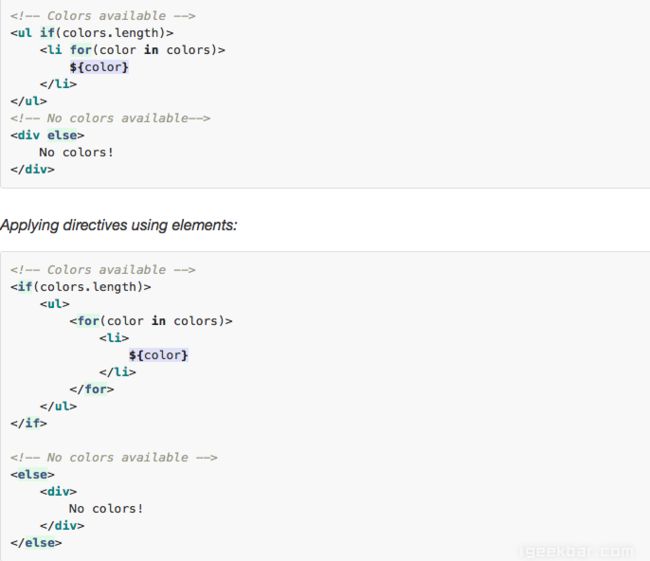Image resolution: width=650 pixels, height=561 pixels.
Task: Click the 'No colors available' comment above '<else>'
Action: coord(114,457)
